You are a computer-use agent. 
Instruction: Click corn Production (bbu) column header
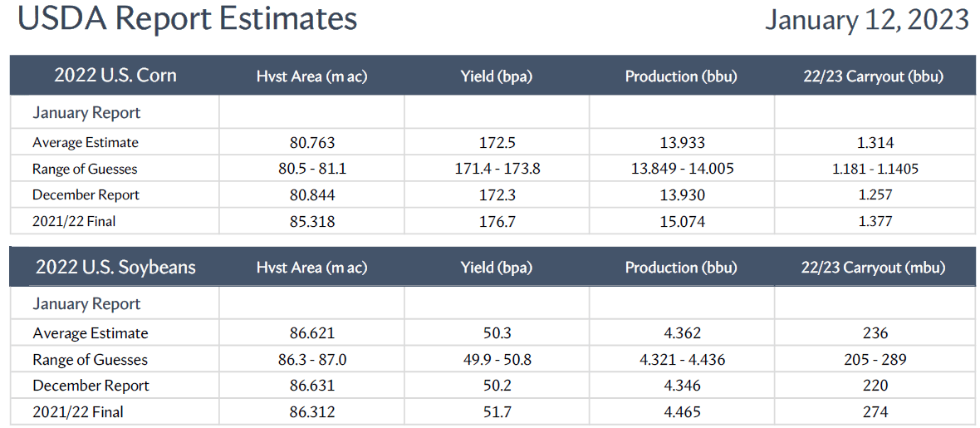681,76
